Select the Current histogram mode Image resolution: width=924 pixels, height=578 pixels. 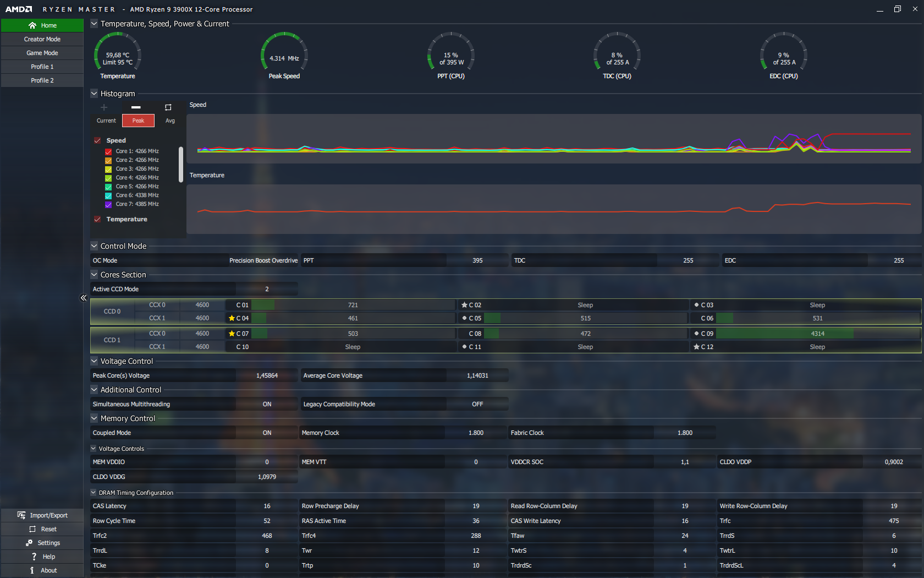tap(106, 121)
